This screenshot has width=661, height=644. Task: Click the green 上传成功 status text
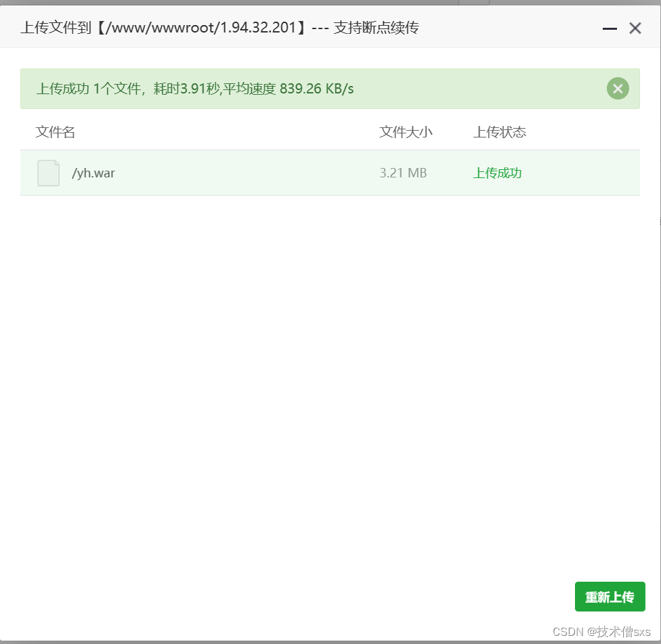[x=497, y=173]
